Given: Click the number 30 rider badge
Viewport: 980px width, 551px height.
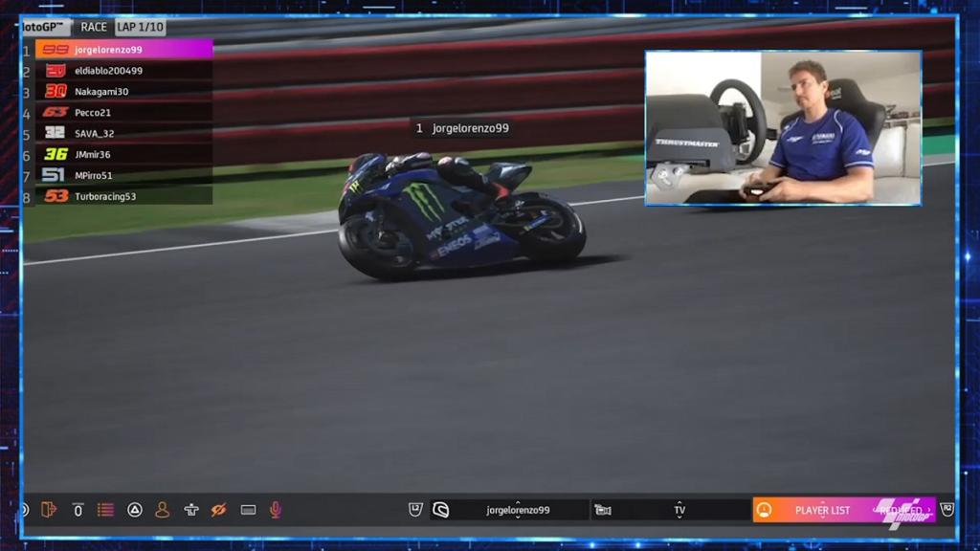Looking at the screenshot, I should click(x=56, y=91).
